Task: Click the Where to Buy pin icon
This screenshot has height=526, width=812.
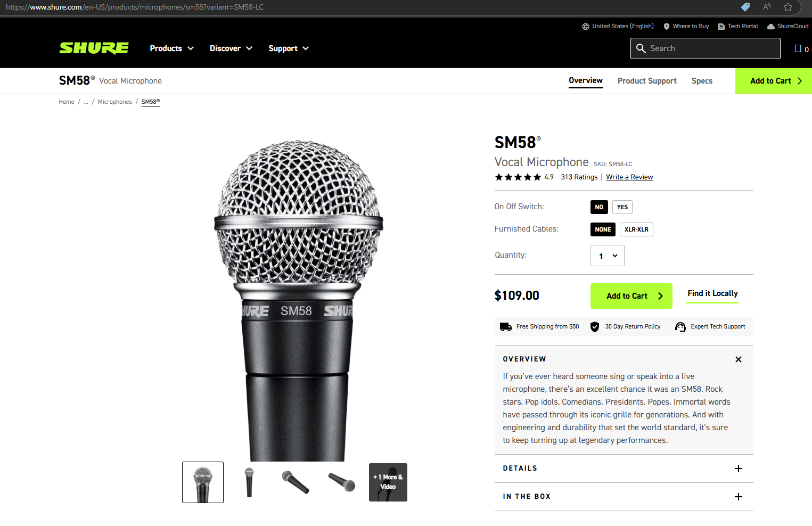Action: (666, 27)
